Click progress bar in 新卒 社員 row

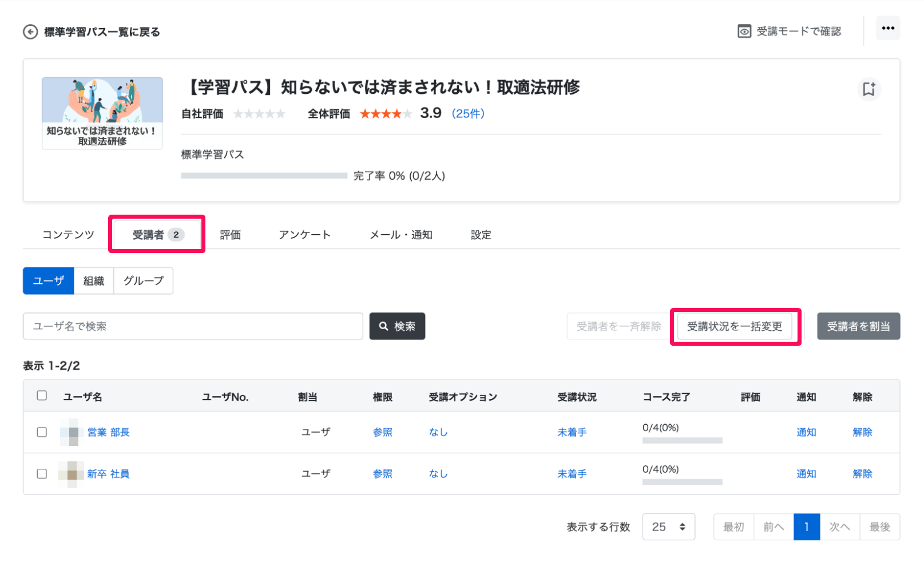[x=682, y=482]
